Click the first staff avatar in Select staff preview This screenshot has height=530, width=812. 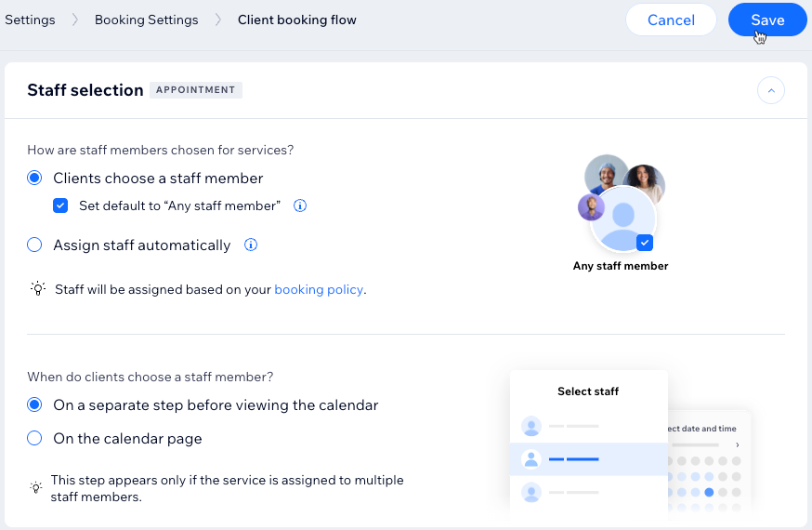tap(531, 426)
